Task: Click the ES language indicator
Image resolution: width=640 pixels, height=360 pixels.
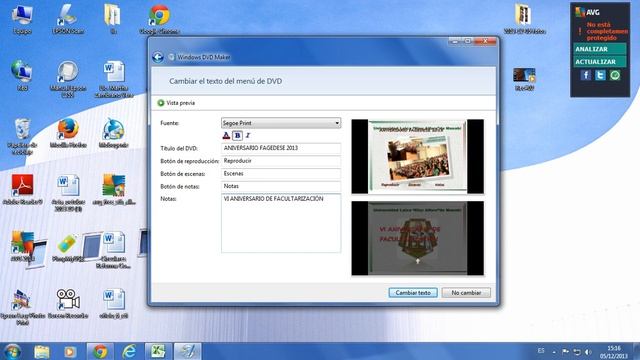Action: tap(541, 351)
